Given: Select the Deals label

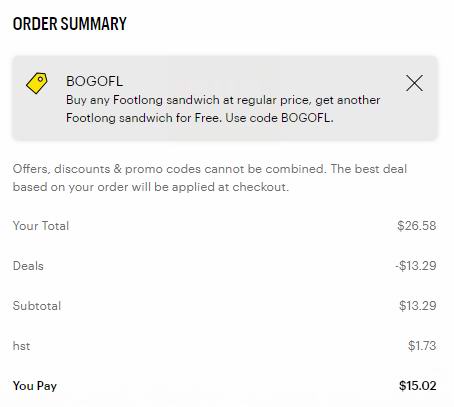Looking at the screenshot, I should 28,266.
